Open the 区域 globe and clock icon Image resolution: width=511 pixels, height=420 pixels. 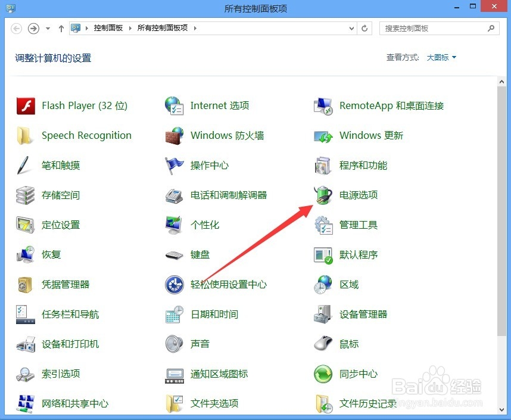click(323, 285)
